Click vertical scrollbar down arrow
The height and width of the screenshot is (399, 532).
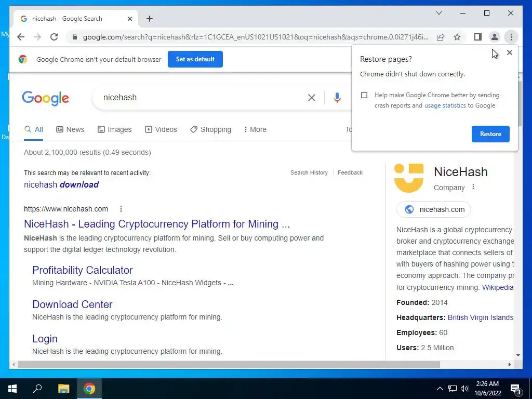pos(518,355)
